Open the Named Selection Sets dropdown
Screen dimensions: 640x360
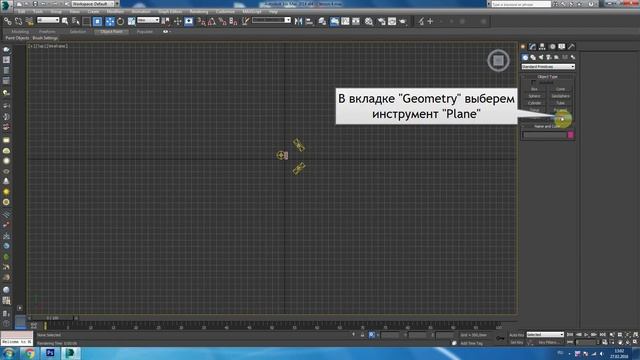click(271, 20)
